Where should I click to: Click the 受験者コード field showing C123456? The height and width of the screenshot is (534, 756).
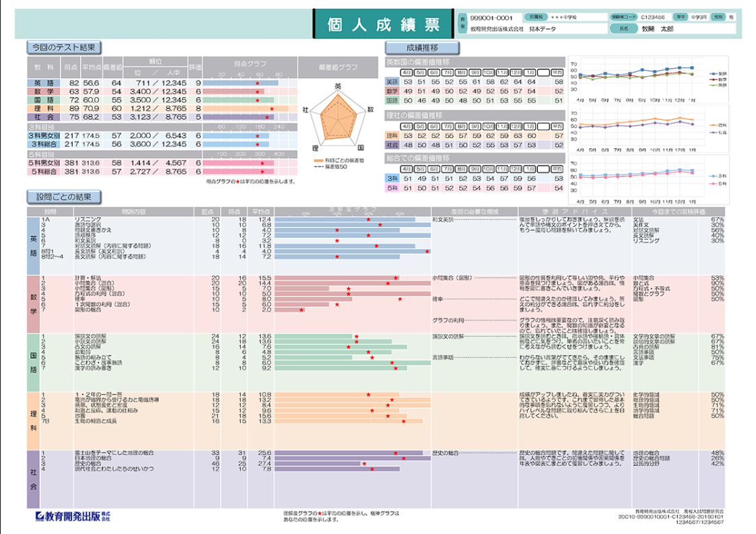(x=645, y=17)
